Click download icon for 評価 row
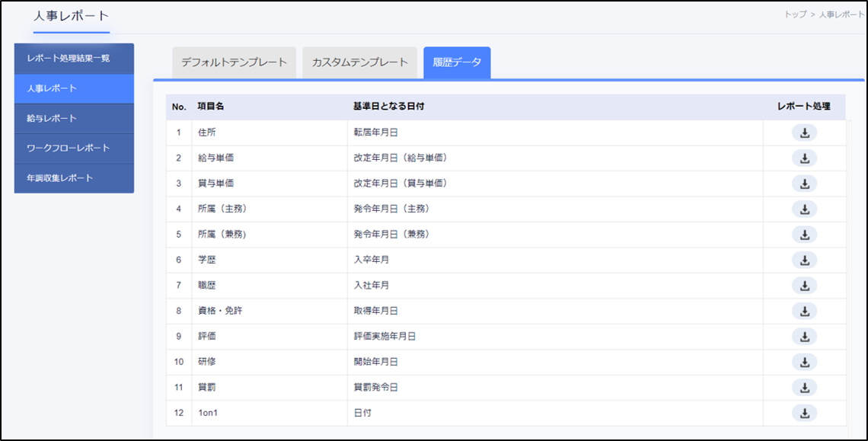The height and width of the screenshot is (441, 868). [804, 337]
